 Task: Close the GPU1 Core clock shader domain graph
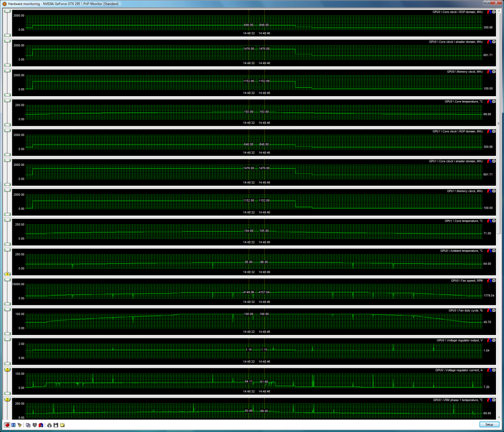click(x=494, y=161)
